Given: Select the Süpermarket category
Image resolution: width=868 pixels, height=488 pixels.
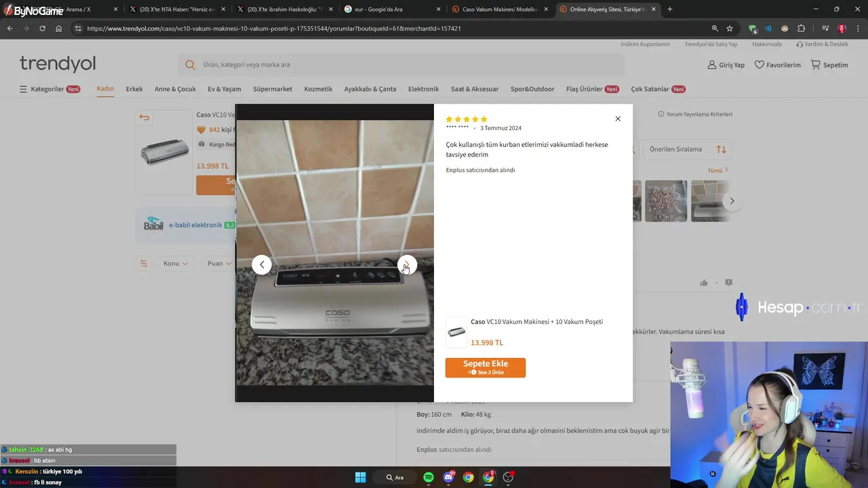Looking at the screenshot, I should pos(273,89).
